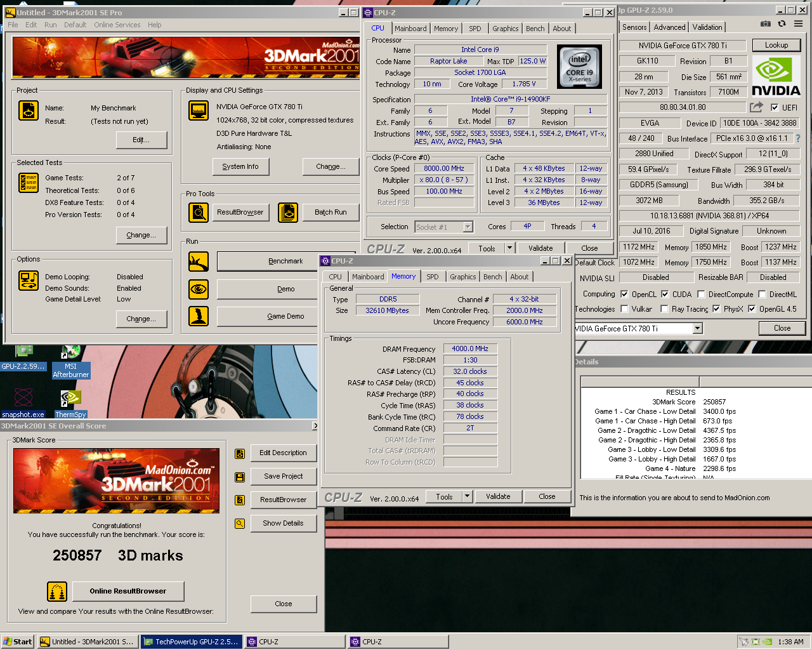Click the Demo eye icon
Screen dimensions: 812x650
[199, 289]
